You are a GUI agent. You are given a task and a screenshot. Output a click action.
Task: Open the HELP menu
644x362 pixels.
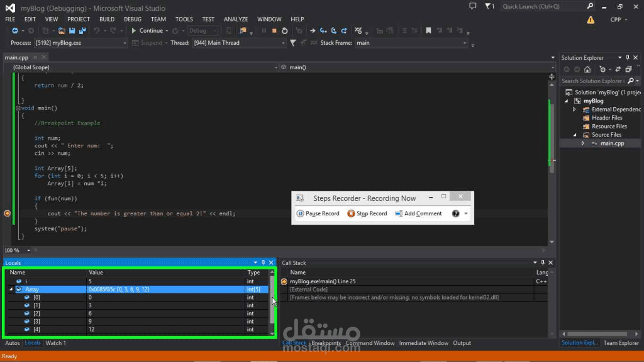pyautogui.click(x=297, y=20)
